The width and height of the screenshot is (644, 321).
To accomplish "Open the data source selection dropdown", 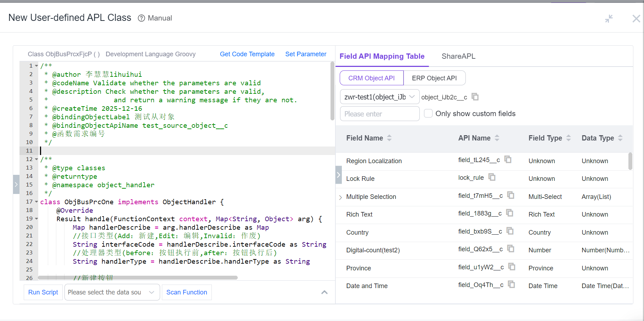I will (112, 292).
